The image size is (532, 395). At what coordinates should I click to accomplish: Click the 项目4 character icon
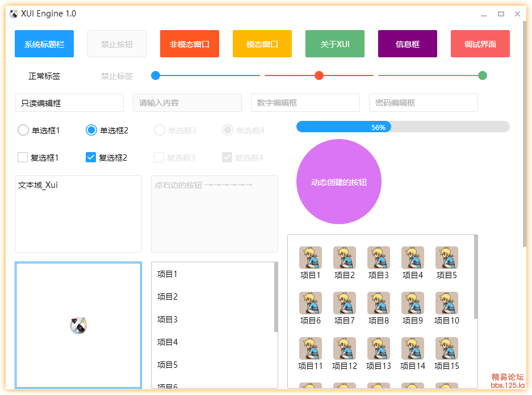413,258
